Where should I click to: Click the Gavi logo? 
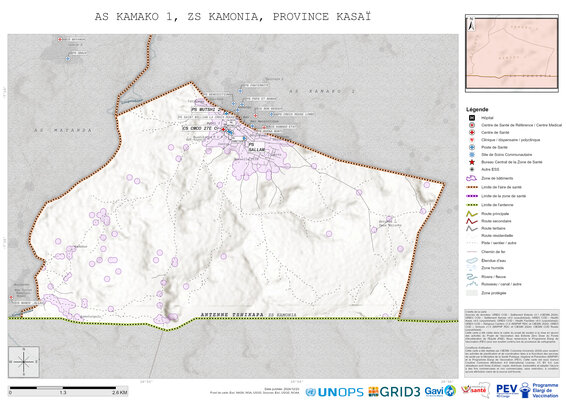click(x=440, y=391)
